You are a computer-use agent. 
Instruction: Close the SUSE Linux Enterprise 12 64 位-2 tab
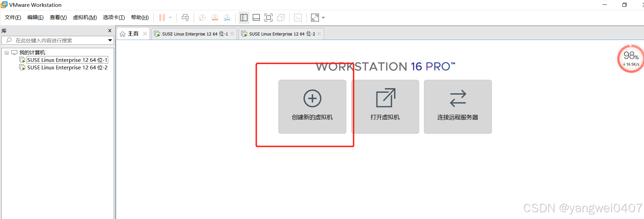pyautogui.click(x=319, y=33)
